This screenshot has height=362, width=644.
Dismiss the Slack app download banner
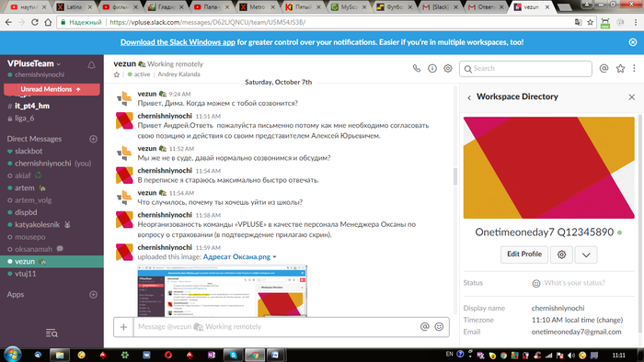(633, 42)
